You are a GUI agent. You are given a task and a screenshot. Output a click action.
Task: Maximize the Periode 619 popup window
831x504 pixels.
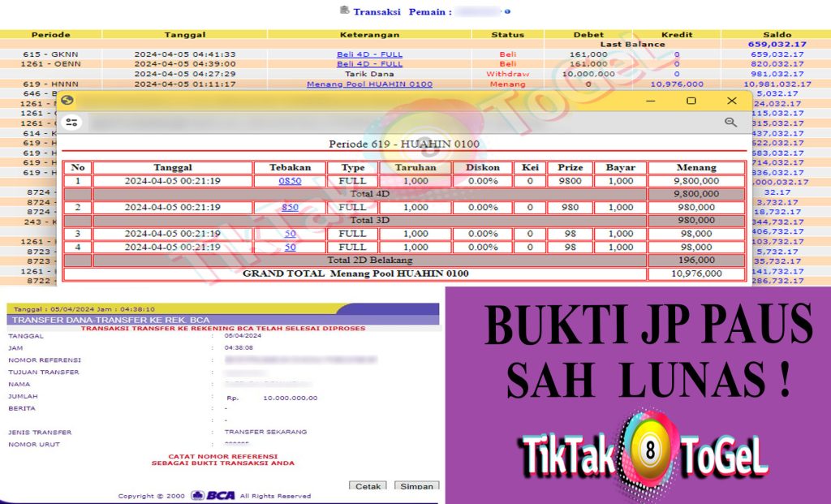(691, 101)
